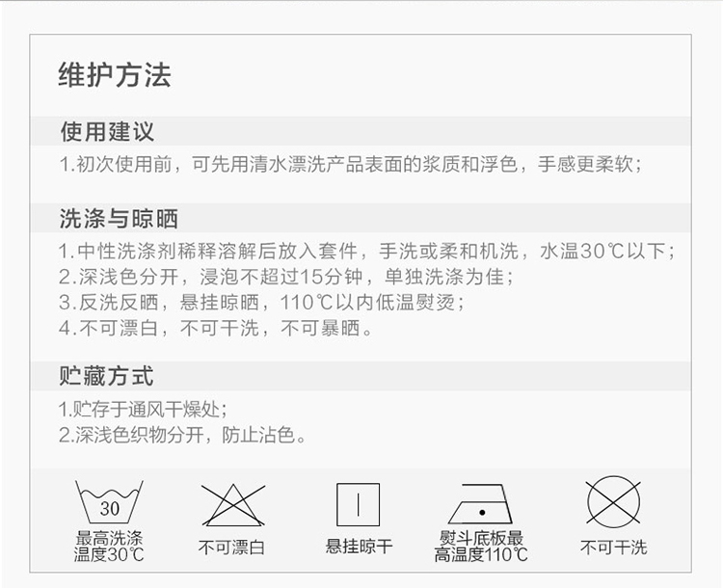
Task: Click the 悬挂晾干 label
Action: [x=359, y=547]
